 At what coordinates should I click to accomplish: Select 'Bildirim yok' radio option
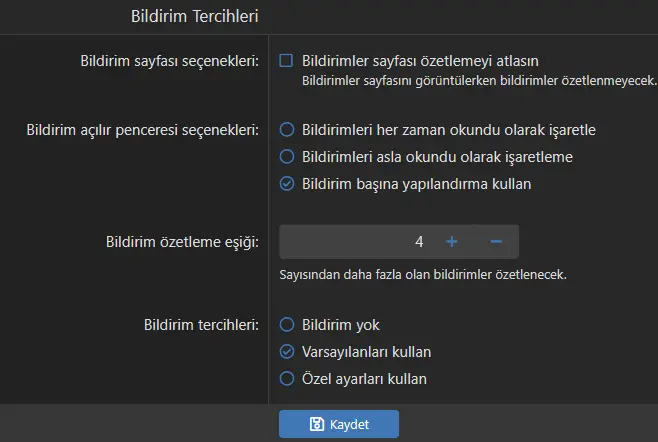pos(287,325)
